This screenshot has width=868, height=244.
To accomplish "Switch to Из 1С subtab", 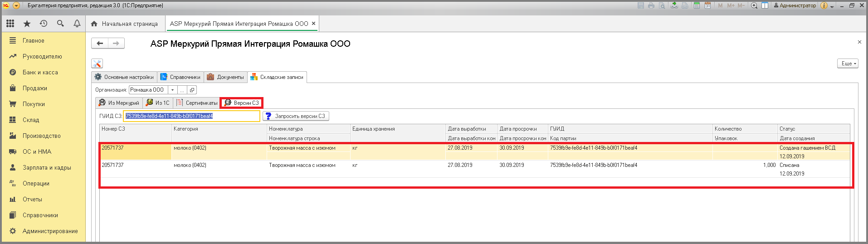I will pyautogui.click(x=158, y=103).
